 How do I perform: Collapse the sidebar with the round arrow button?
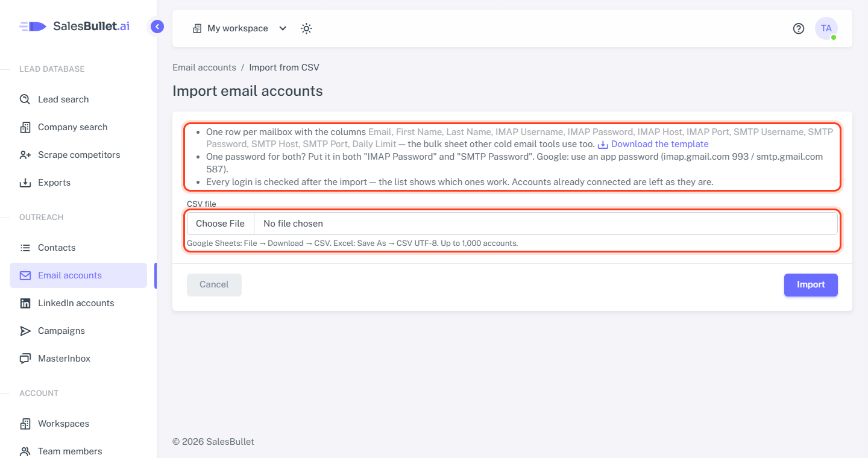(157, 27)
